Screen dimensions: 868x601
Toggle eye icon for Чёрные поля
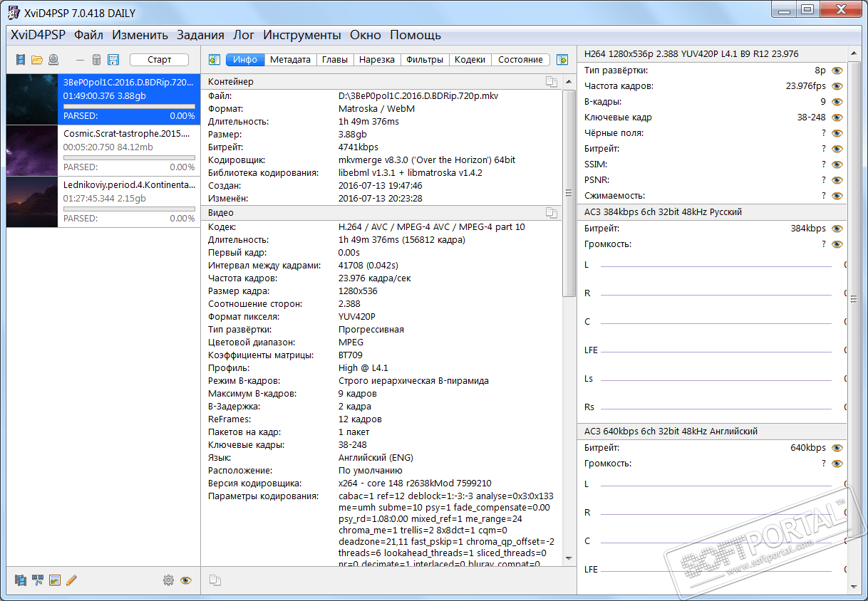coord(837,133)
